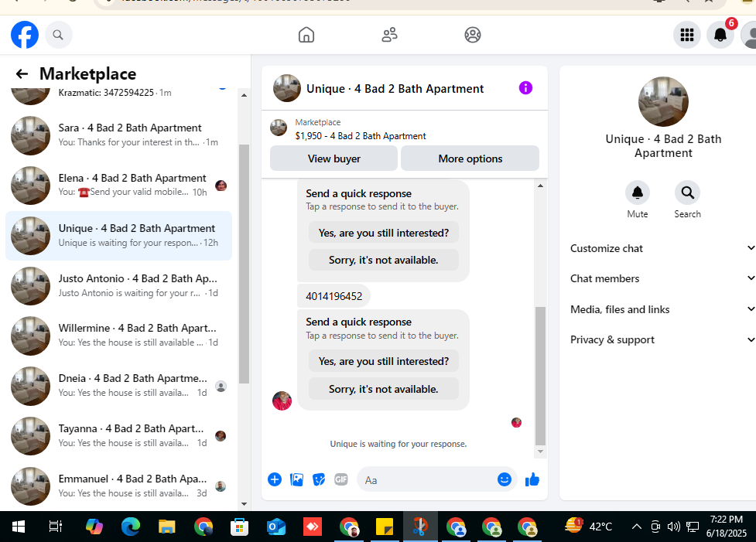Screen dimensions: 756x542
Task: Open Dneia conversation
Action: tap(118, 385)
